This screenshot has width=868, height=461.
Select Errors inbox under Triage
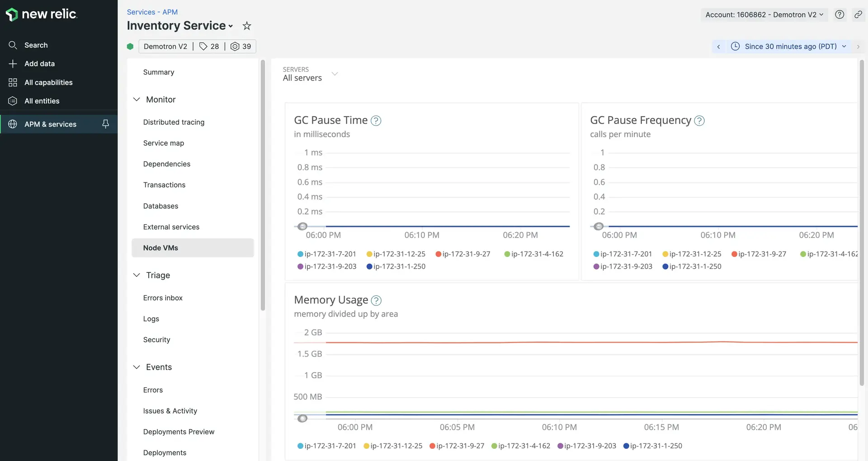tap(163, 298)
